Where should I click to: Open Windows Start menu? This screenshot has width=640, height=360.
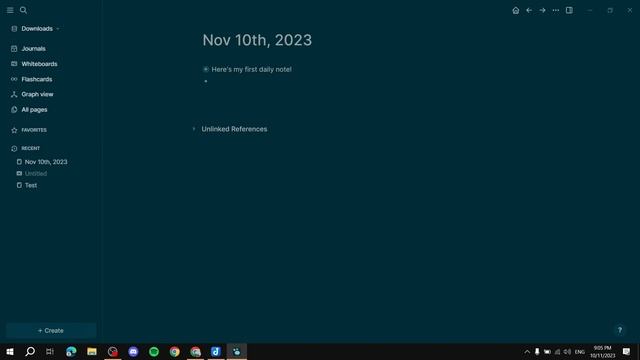(10, 351)
